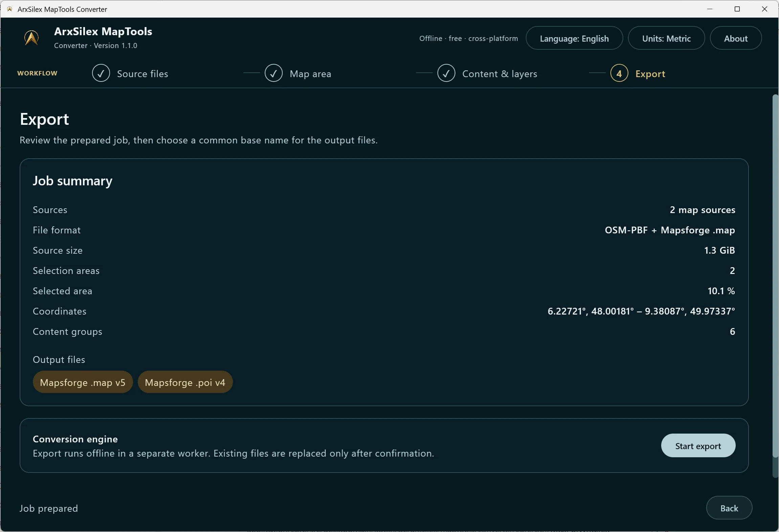This screenshot has width=779, height=532.
Task: Click the 'Export' page heading
Action: tap(44, 119)
